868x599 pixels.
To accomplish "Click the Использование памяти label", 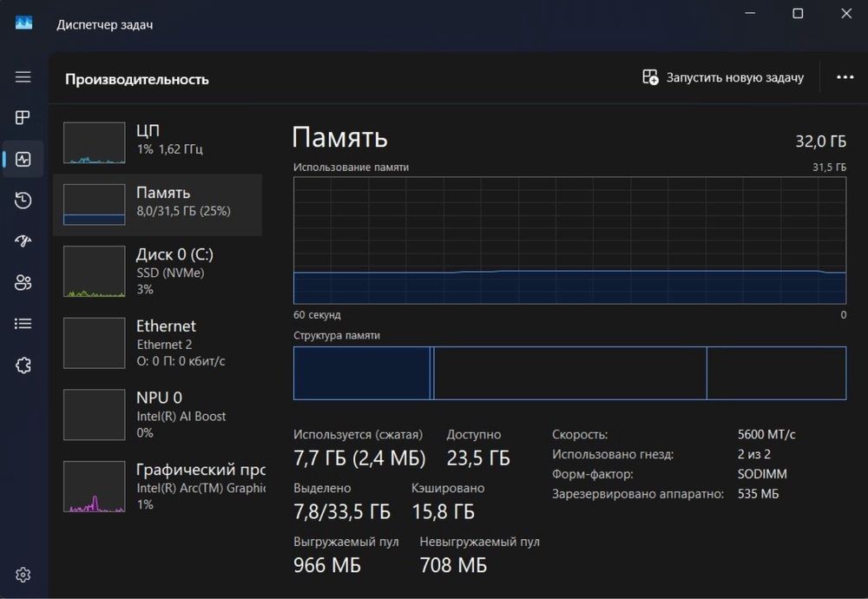I will pyautogui.click(x=351, y=168).
